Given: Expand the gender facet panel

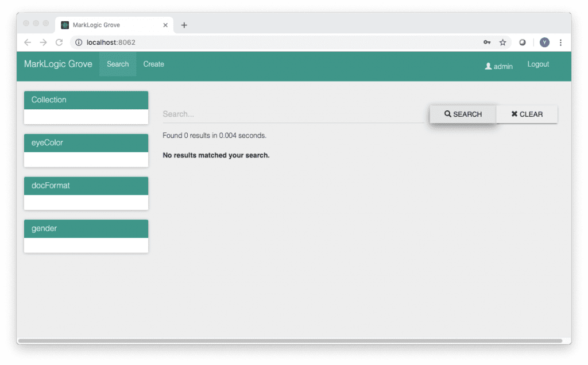Looking at the screenshot, I should pyautogui.click(x=86, y=229).
